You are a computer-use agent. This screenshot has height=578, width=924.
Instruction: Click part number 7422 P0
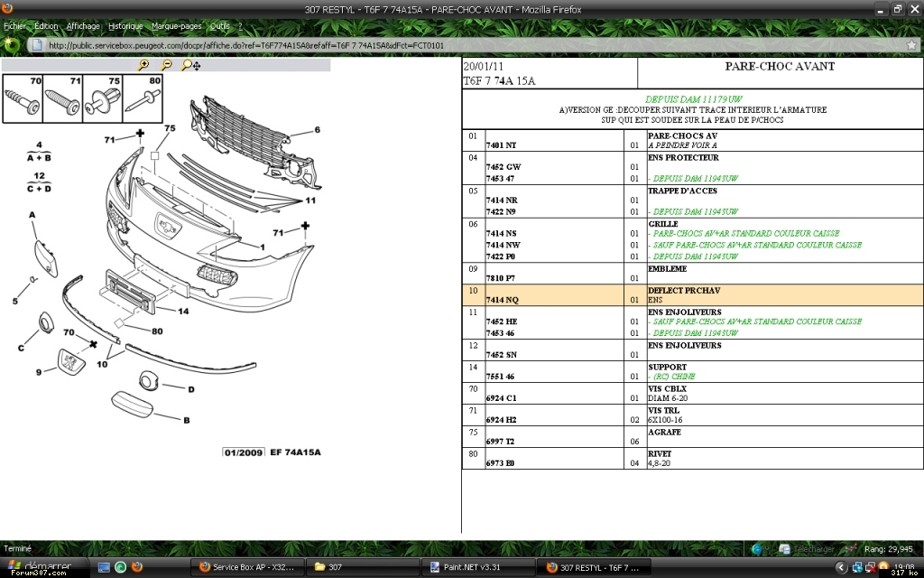coord(500,256)
